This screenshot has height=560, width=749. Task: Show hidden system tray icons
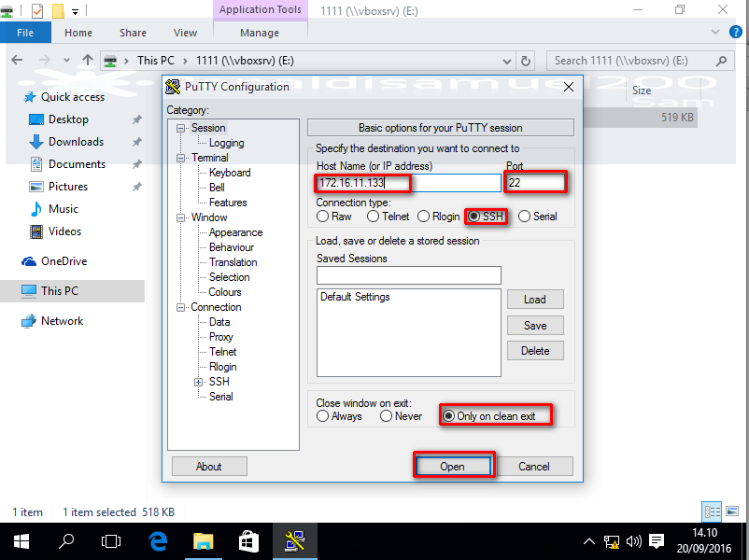pyautogui.click(x=589, y=541)
